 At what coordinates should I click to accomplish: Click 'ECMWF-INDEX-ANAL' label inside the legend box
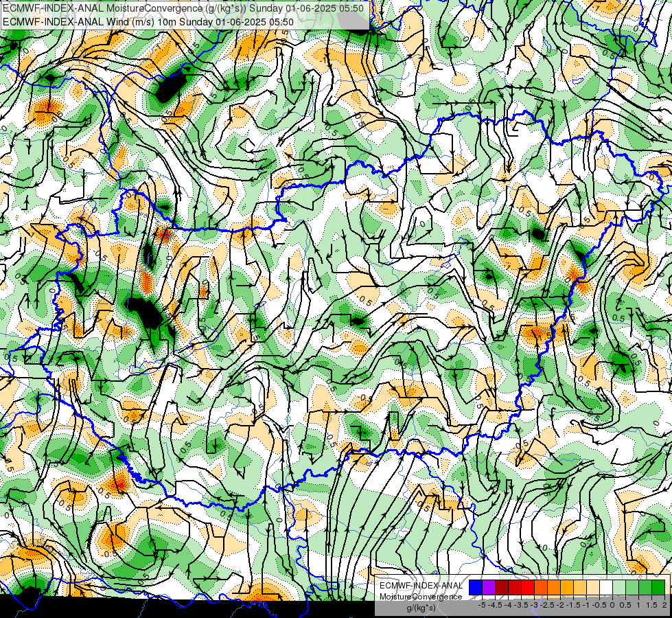click(421, 586)
